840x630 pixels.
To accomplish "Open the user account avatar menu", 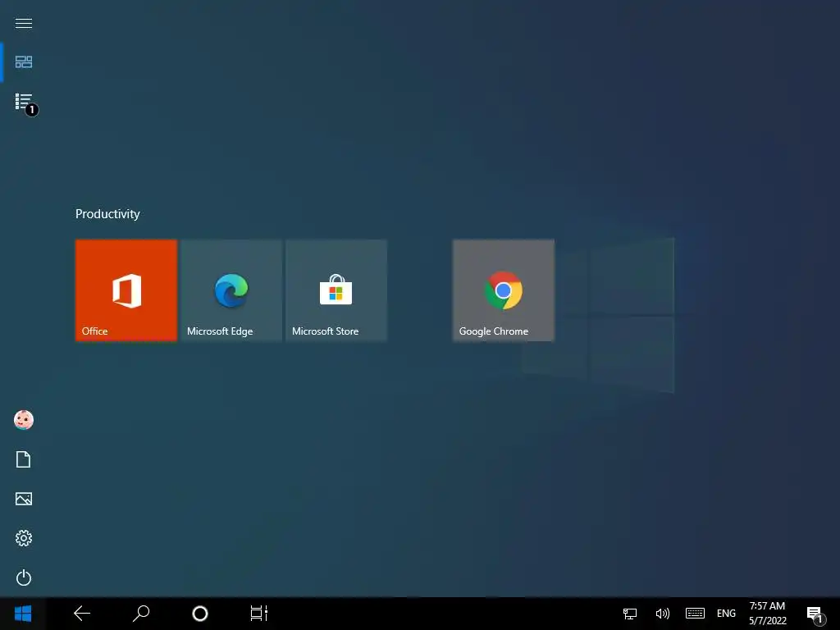I will (x=24, y=420).
